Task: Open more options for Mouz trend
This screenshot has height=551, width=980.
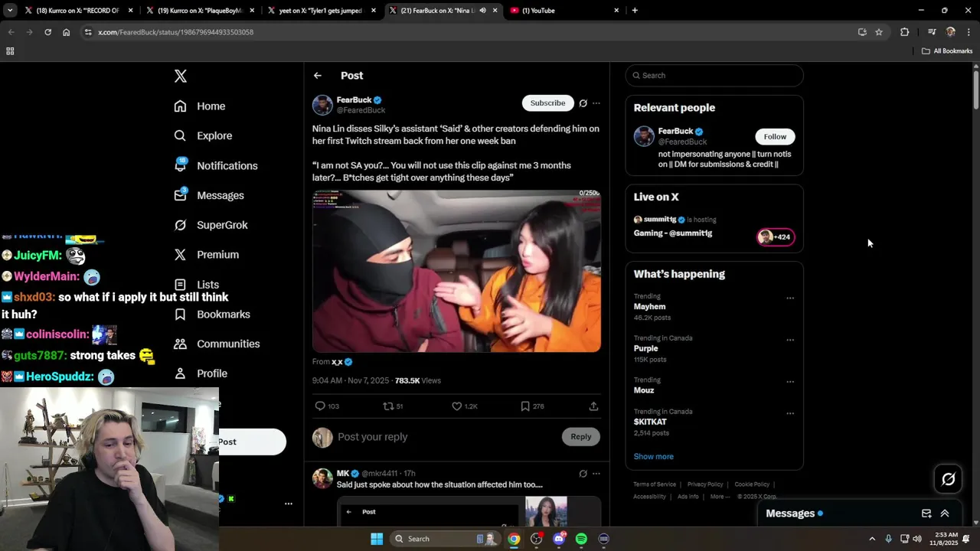Action: point(790,382)
